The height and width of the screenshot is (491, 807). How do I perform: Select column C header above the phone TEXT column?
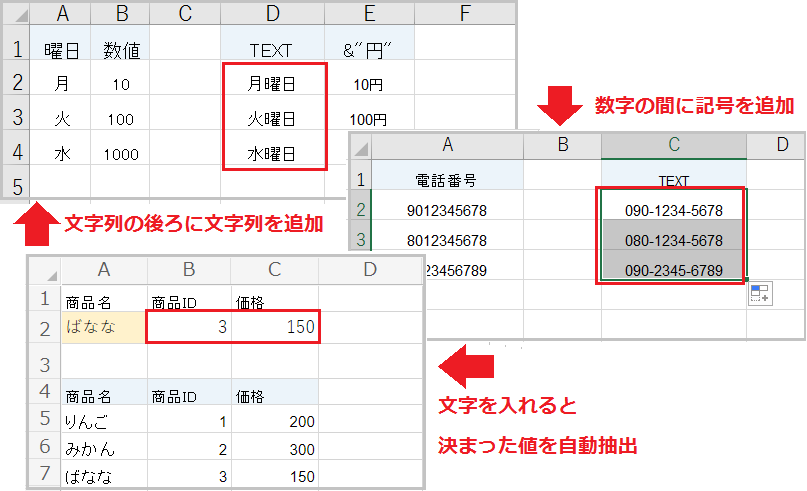(x=673, y=146)
